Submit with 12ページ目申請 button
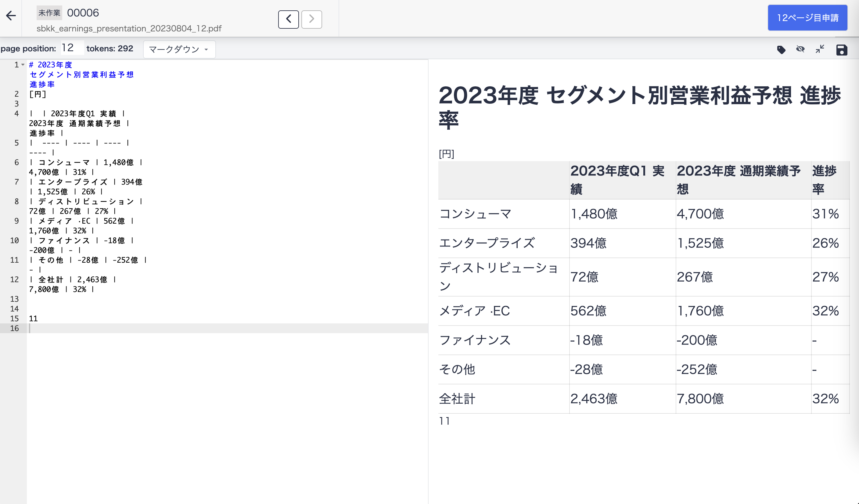This screenshot has width=859, height=504. [x=807, y=18]
